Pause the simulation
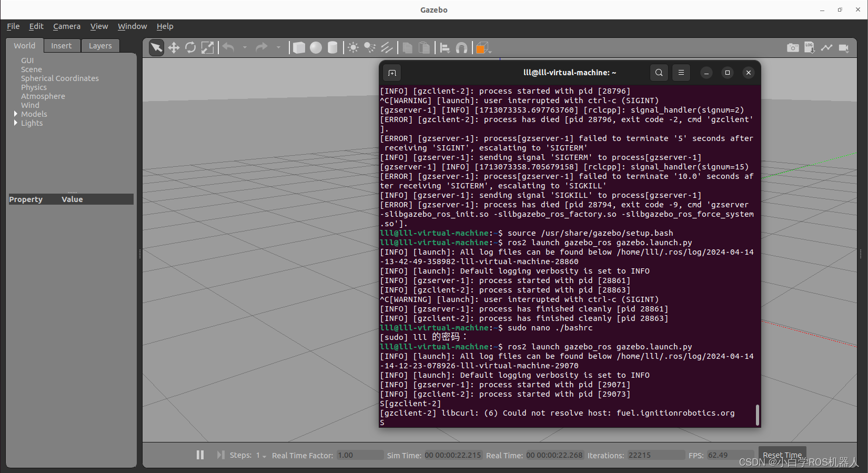Viewport: 868px width, 473px height. 200,455
